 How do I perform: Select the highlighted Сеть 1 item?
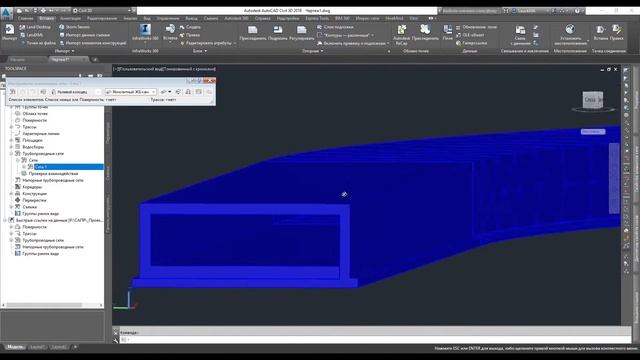69,167
